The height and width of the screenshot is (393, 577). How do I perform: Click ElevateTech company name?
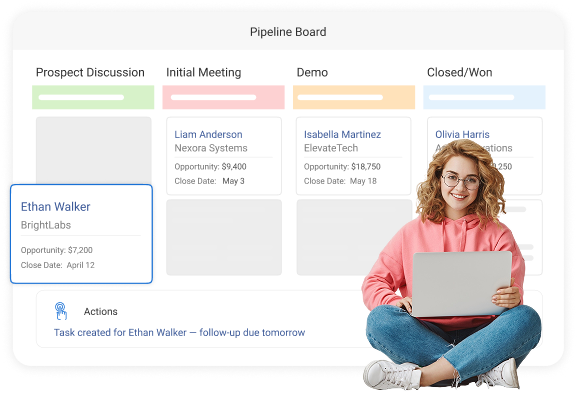[331, 148]
